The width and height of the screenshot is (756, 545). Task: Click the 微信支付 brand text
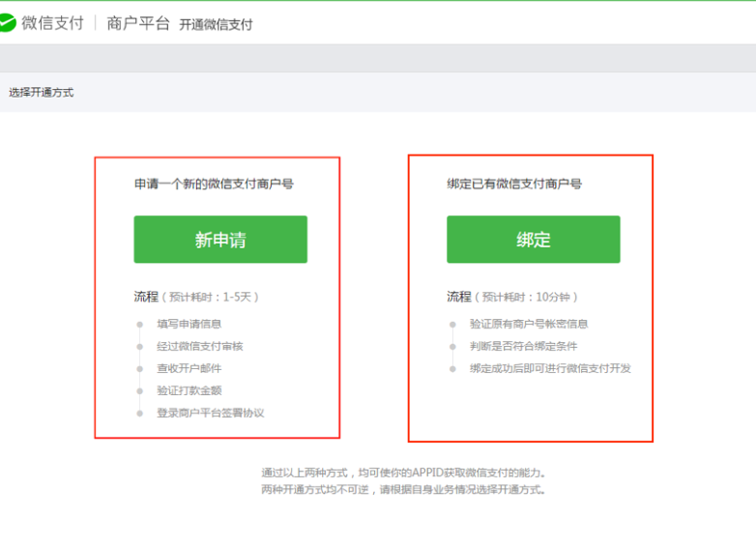[x=52, y=23]
